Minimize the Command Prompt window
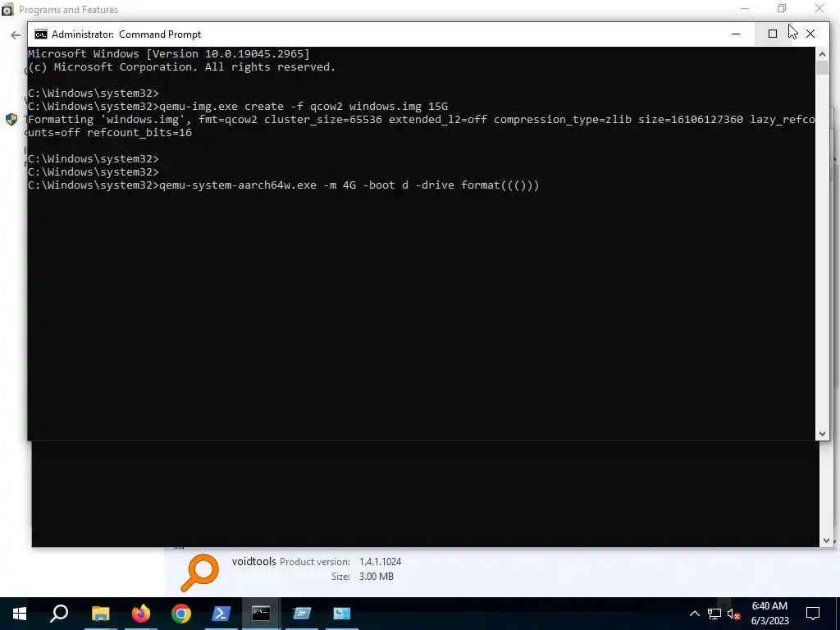Image resolution: width=840 pixels, height=630 pixels. 736,34
